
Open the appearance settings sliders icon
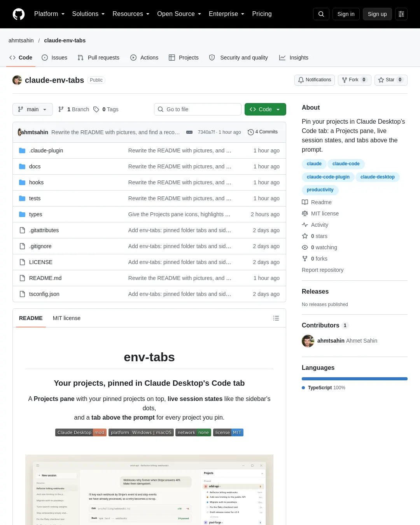[401, 14]
